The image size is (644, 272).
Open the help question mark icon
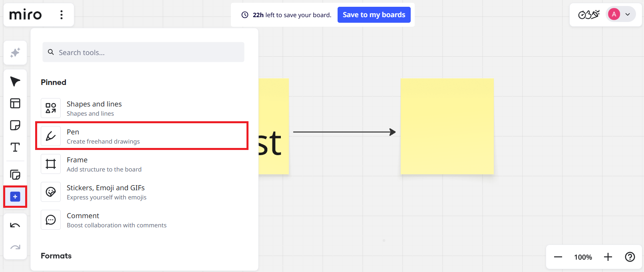click(630, 257)
